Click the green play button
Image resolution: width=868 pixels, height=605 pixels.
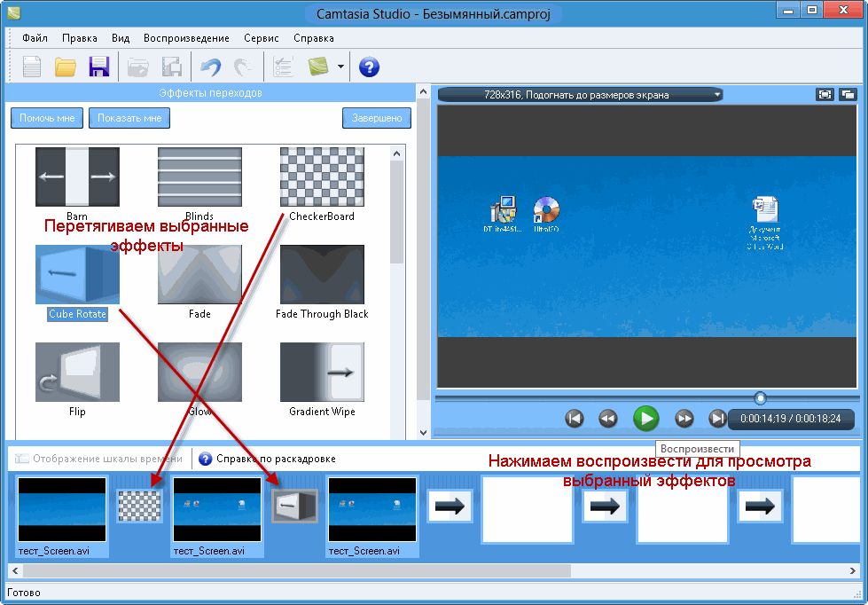[x=646, y=419]
